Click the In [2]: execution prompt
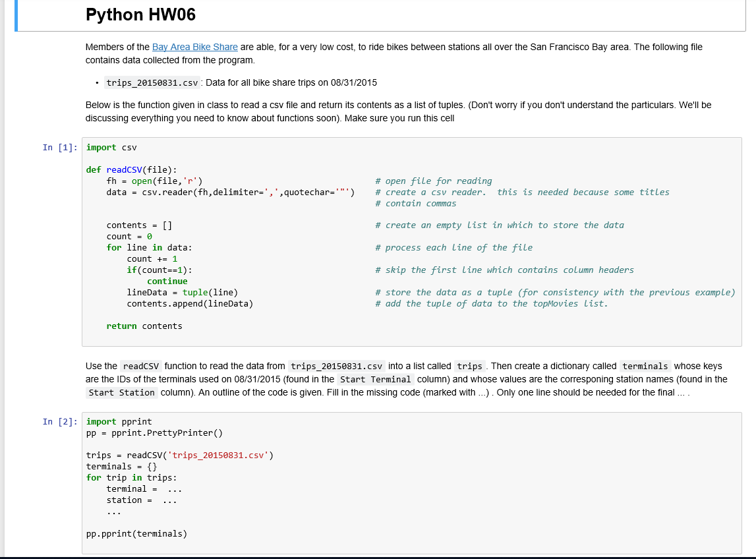 59,422
